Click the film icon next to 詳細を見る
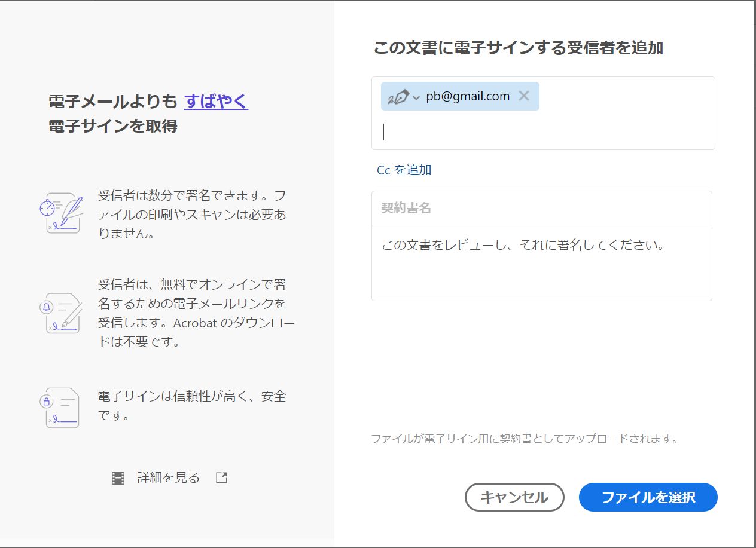The width and height of the screenshot is (756, 548). tap(117, 477)
